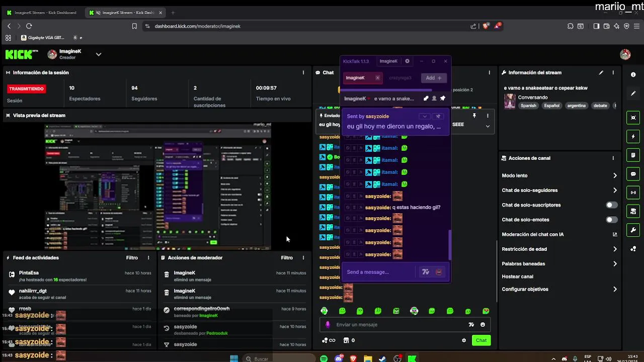
Task: Click the pencil icon in right sidebar
Action: coord(633,94)
